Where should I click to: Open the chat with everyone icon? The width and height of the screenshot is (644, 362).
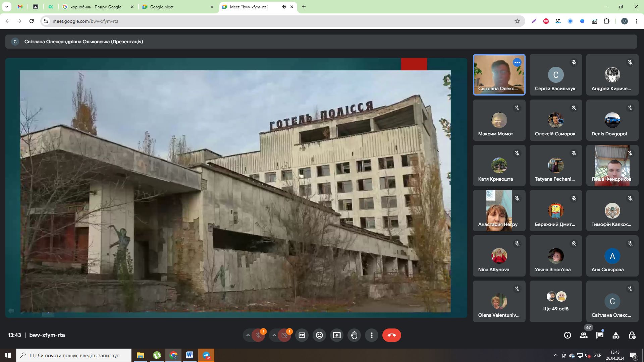pyautogui.click(x=600, y=335)
